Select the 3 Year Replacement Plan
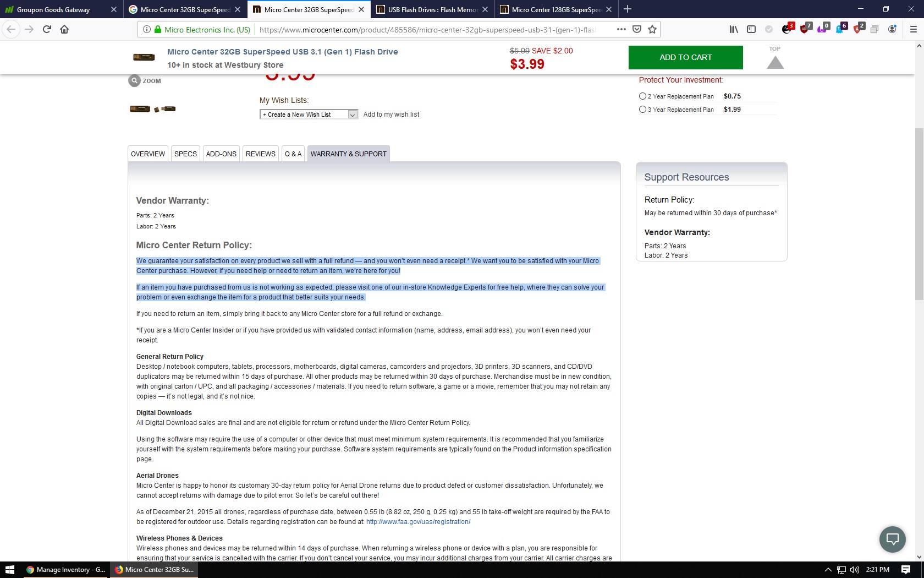Screen dimensions: 924x578 click(x=642, y=109)
